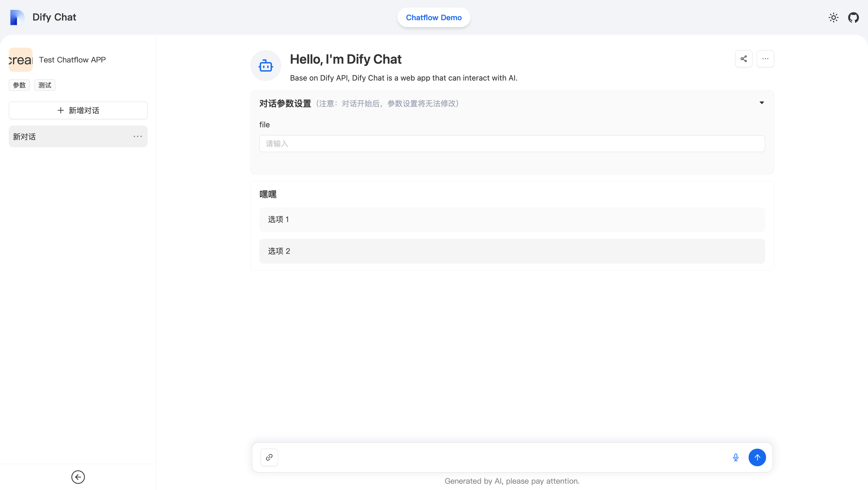The image size is (868, 490).
Task: Choose suggested reply 选项 1
Action: point(511,220)
